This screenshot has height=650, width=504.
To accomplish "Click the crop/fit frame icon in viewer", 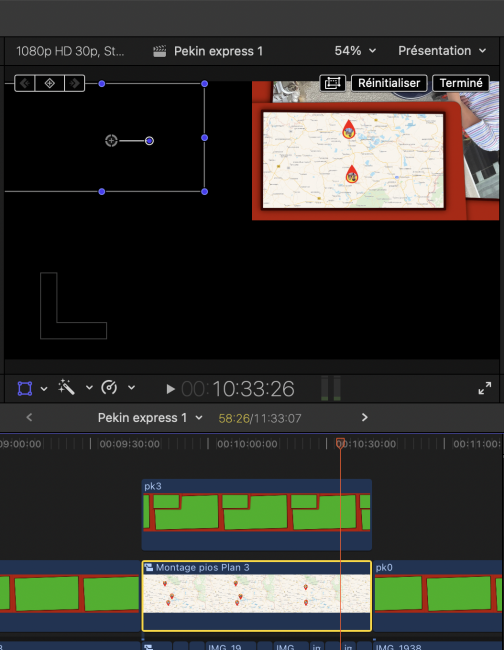I will tap(332, 83).
